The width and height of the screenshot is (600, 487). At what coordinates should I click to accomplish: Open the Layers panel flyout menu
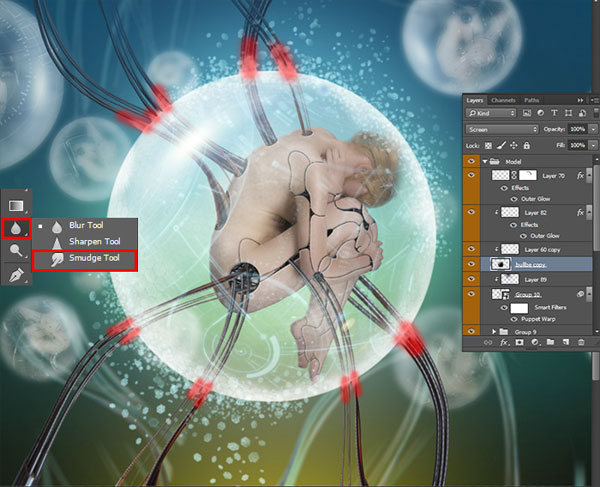(595, 100)
